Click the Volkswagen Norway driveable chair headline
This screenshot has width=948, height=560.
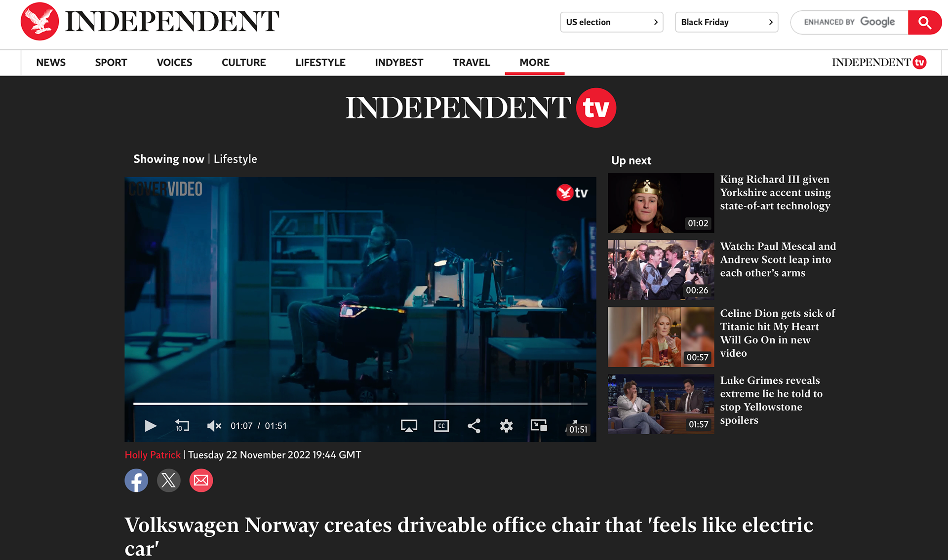click(469, 536)
